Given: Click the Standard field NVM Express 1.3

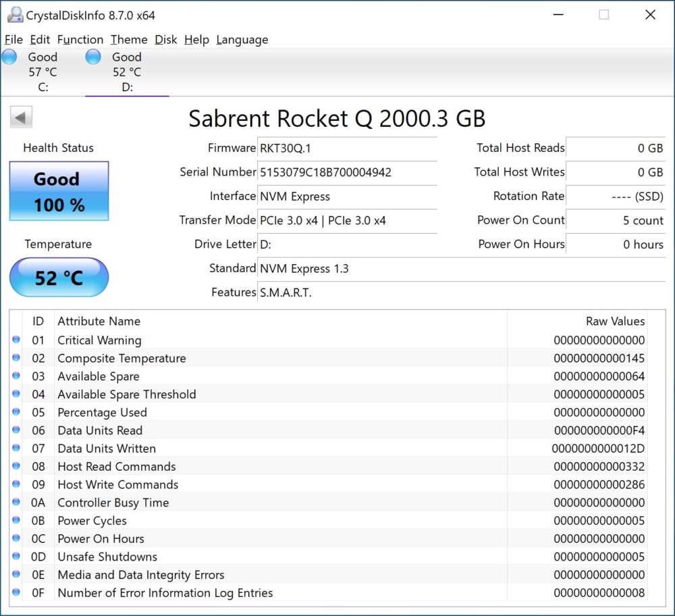Looking at the screenshot, I should (x=462, y=269).
